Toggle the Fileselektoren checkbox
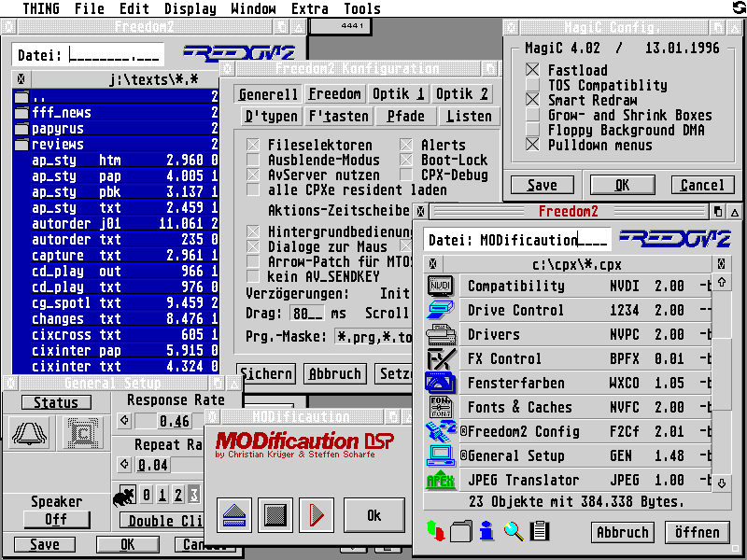747x560 pixels. 253,145
